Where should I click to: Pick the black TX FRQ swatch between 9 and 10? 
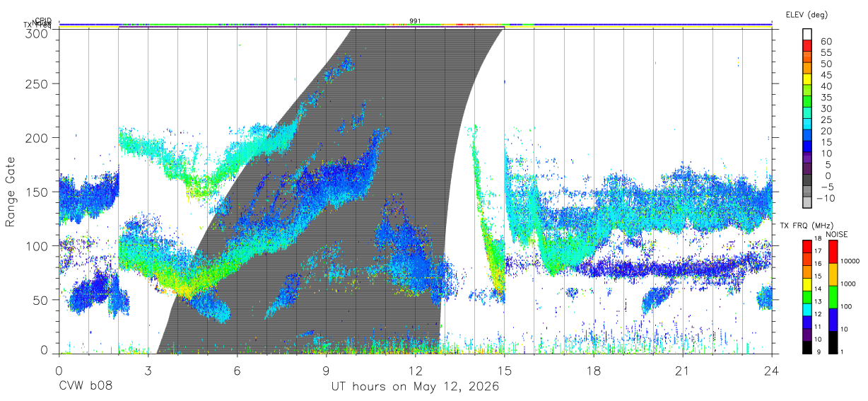(807, 347)
